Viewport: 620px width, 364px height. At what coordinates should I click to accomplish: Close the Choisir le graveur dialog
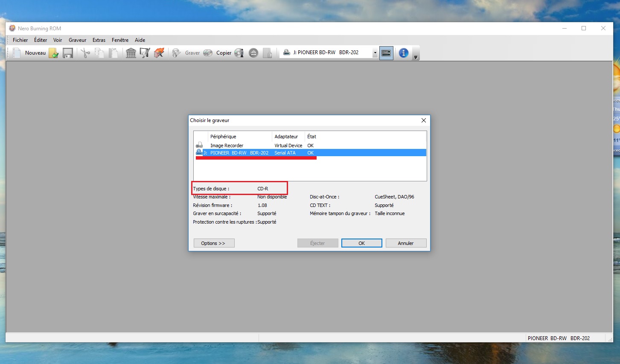(423, 120)
